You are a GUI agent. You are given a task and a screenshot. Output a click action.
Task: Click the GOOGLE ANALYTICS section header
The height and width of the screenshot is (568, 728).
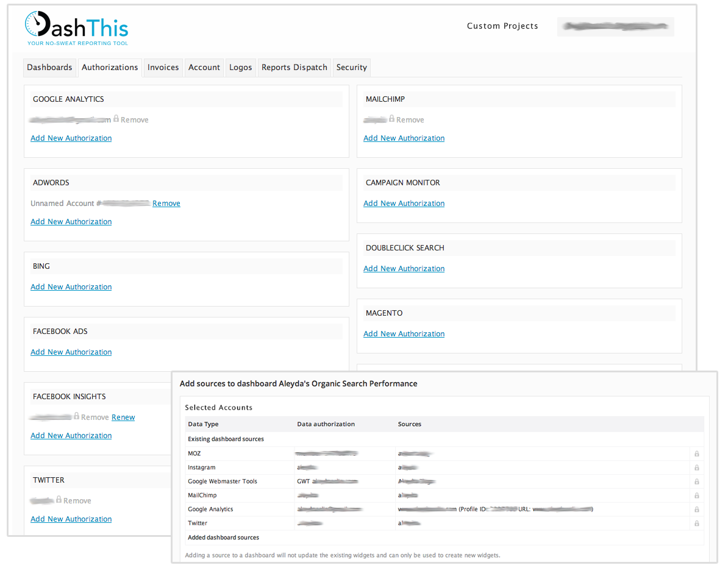(187, 99)
